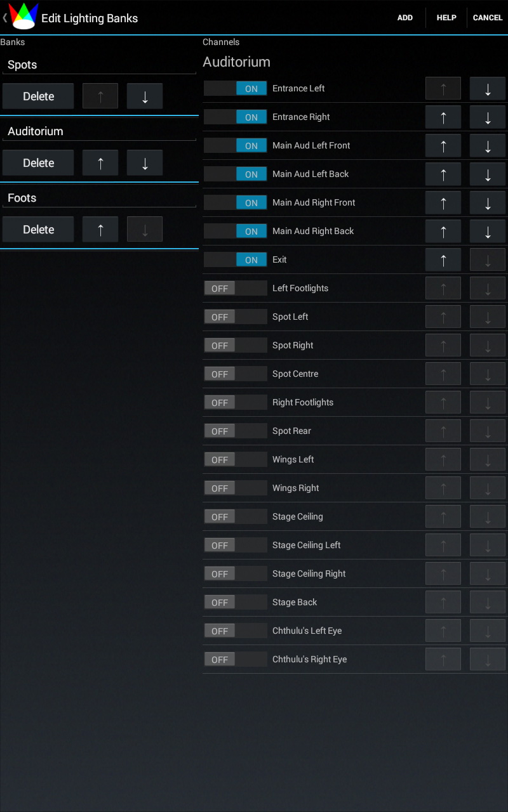This screenshot has height=812, width=508.
Task: Delete the Spots bank
Action: click(38, 96)
